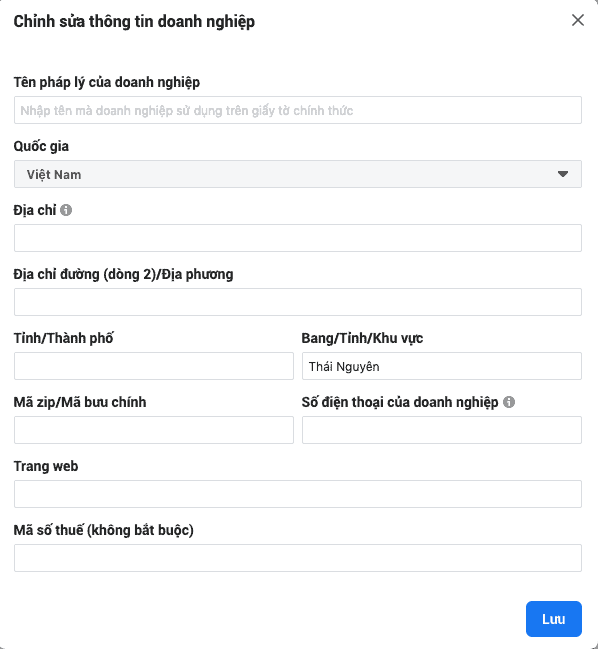This screenshot has height=649, width=598.
Task: Click the 'Tên pháp lý của doanh nghiệp' label
Action: point(107,82)
